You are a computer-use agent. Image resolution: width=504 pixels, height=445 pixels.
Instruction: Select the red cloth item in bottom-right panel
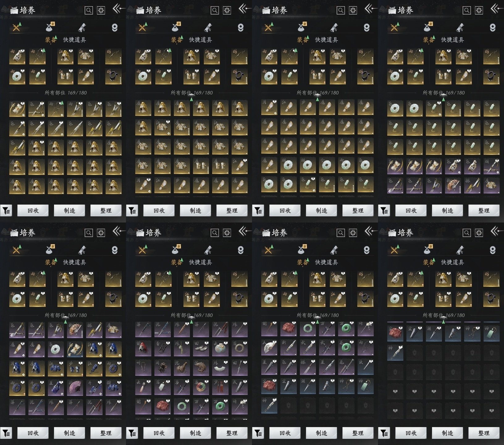tap(395, 333)
